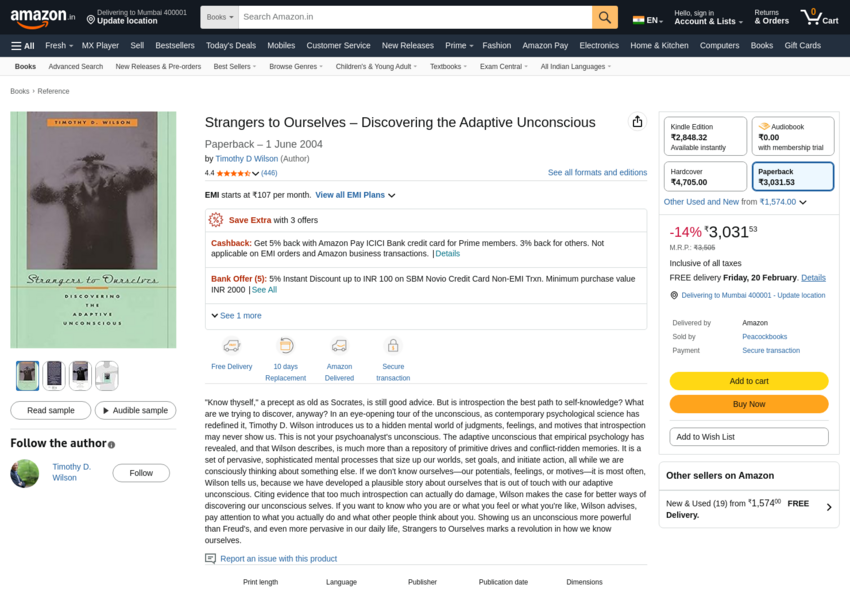
Task: Expand View all EMI Plans
Action: tap(355, 195)
